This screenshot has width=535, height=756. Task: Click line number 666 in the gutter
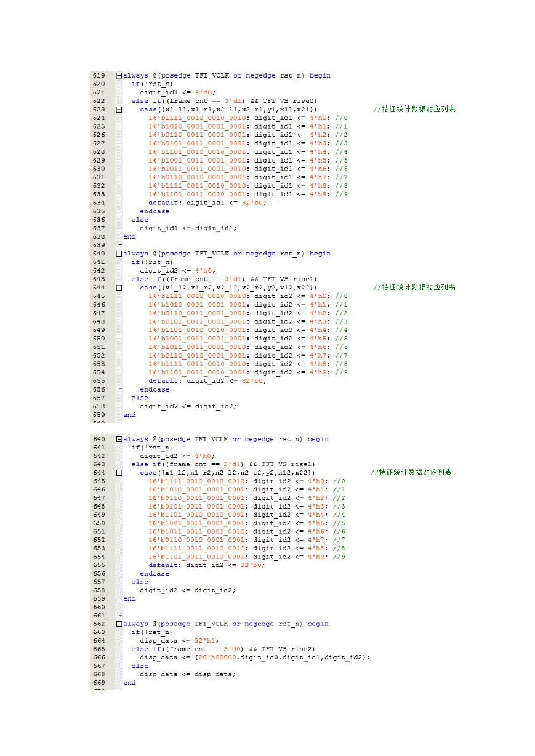(x=98, y=657)
